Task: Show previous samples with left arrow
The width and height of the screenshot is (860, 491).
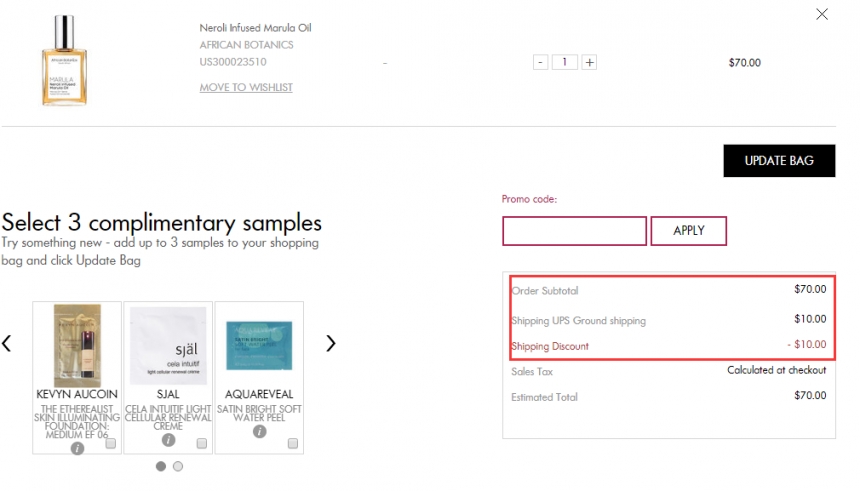Action: [x=7, y=343]
